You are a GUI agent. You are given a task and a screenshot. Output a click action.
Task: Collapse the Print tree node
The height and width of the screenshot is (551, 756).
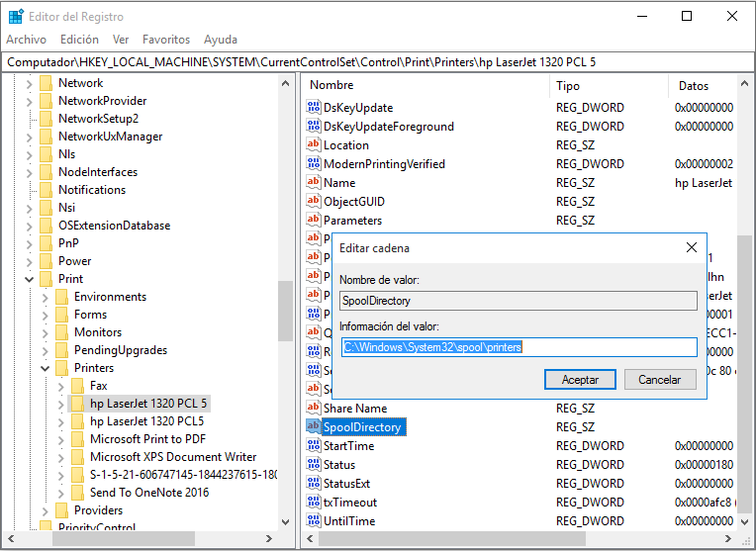[x=28, y=279]
